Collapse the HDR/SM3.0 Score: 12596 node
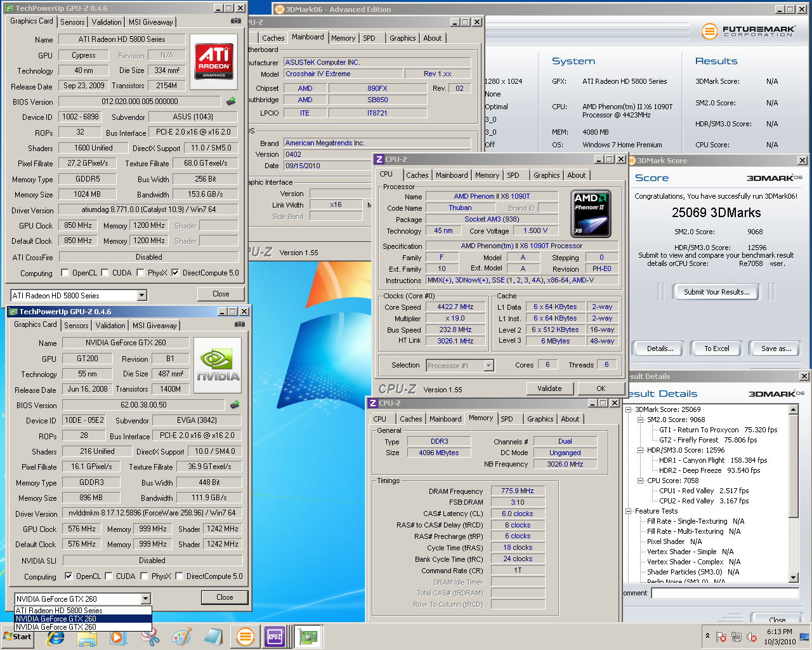Screen dimensions: 812x650 click(641, 450)
